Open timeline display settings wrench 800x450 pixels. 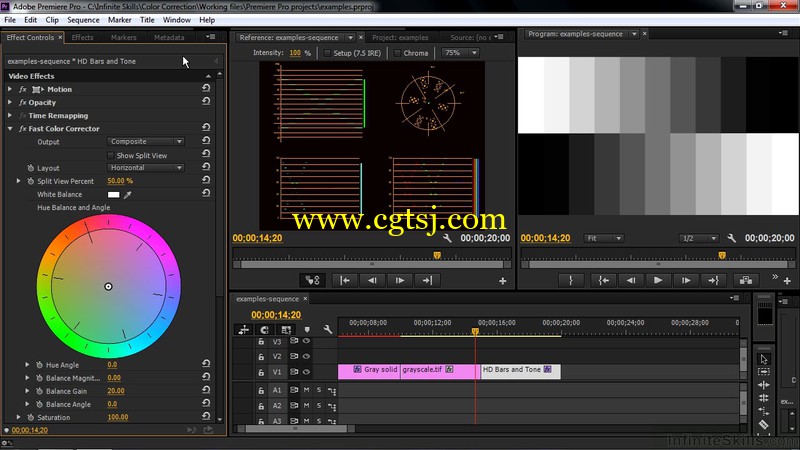(328, 330)
